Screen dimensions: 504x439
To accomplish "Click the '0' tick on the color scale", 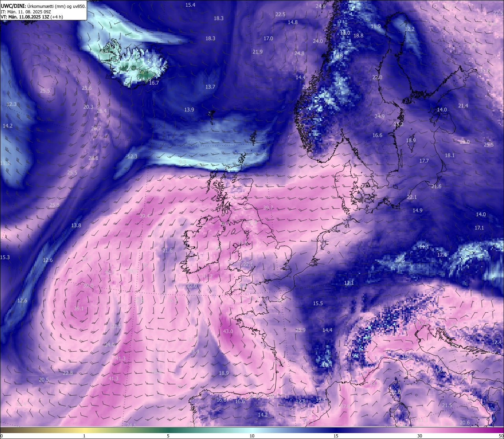I will [1, 436].
